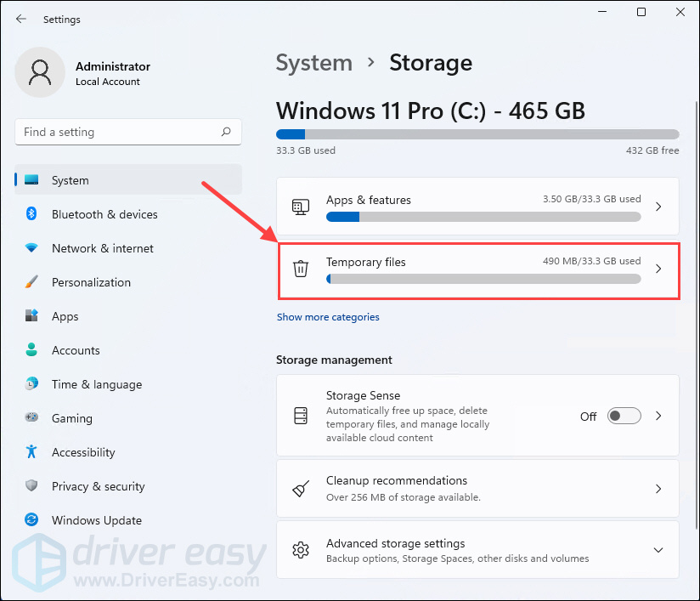
Task: Open the Apps settings category
Action: click(x=128, y=316)
